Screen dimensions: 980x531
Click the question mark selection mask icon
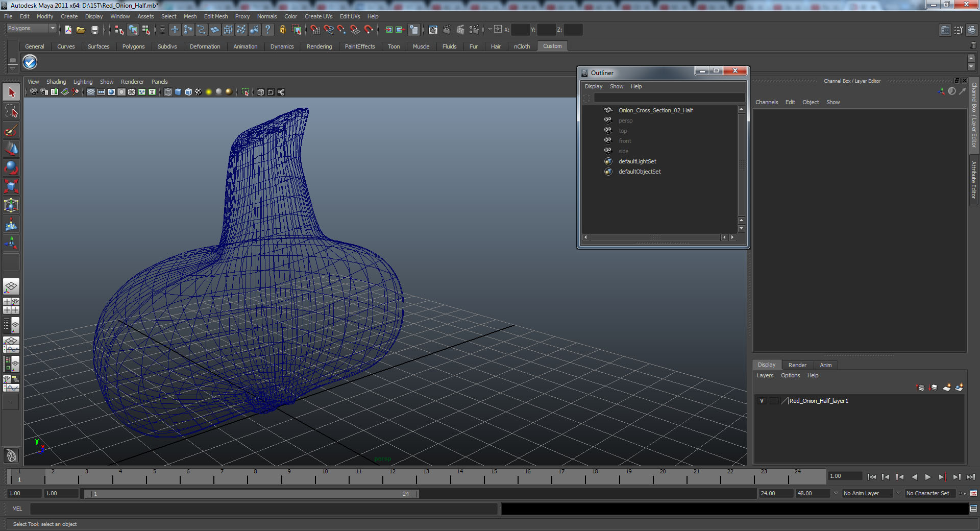[x=267, y=30]
